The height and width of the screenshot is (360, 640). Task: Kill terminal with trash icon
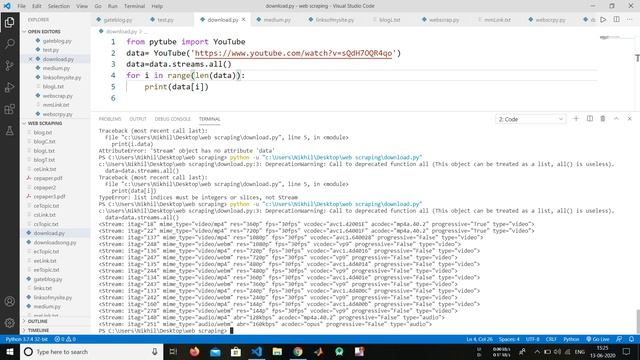tap(602, 119)
